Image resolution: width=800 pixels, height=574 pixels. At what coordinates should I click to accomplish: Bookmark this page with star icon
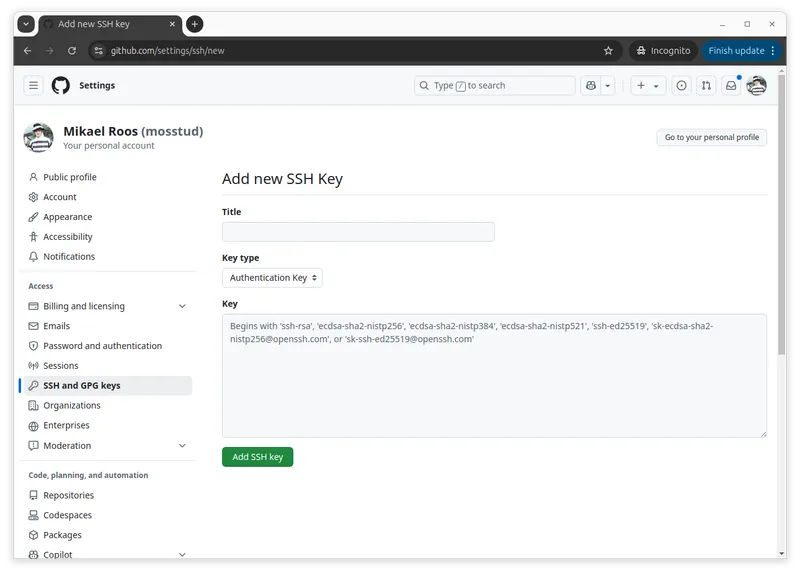(x=608, y=51)
